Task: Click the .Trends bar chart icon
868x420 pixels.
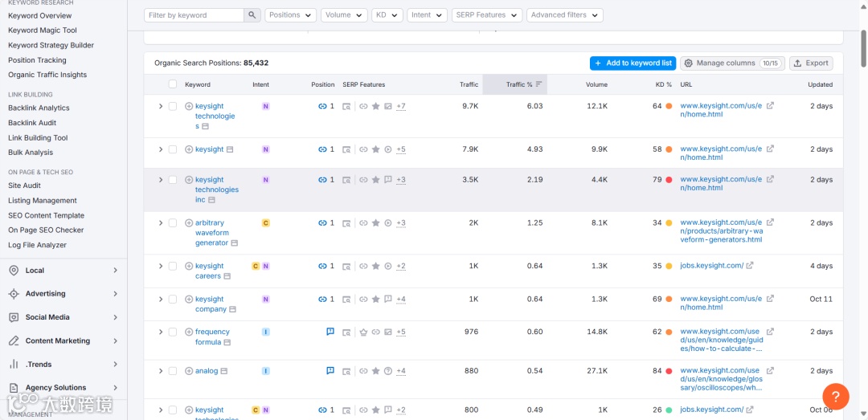Action: (14, 364)
